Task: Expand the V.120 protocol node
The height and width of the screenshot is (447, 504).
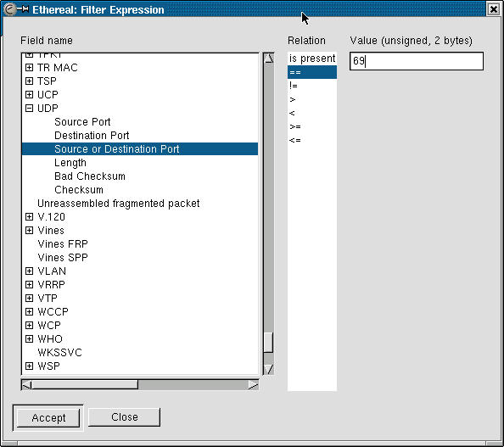Action: pos(29,217)
